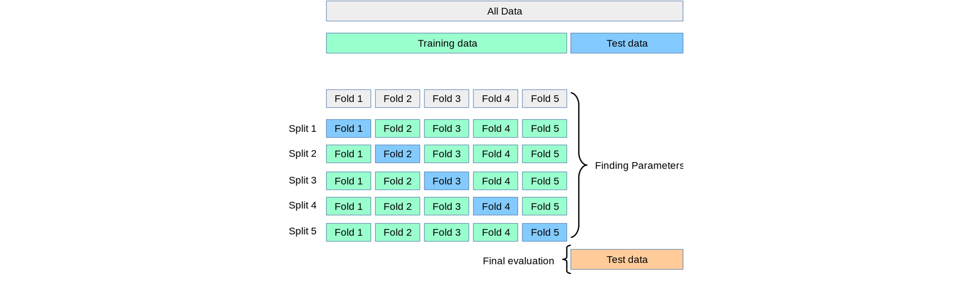Screen dimensions: 980x282
Task: Click the Split 3 label
Action: click(x=303, y=180)
